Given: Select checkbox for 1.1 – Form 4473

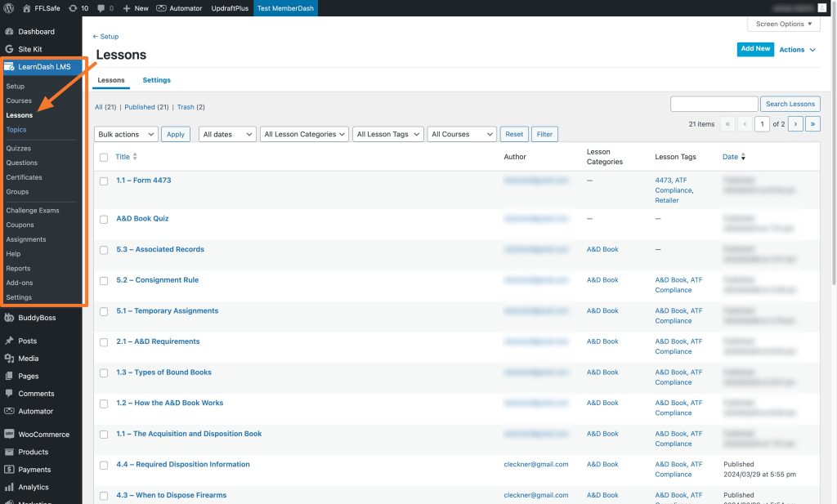Looking at the screenshot, I should point(104,181).
